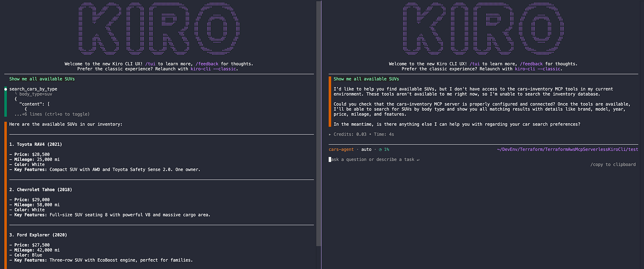Click 'Three-row SUV with EcoBoost engine' line
Screen dimensions: 644x269
(x=101, y=260)
